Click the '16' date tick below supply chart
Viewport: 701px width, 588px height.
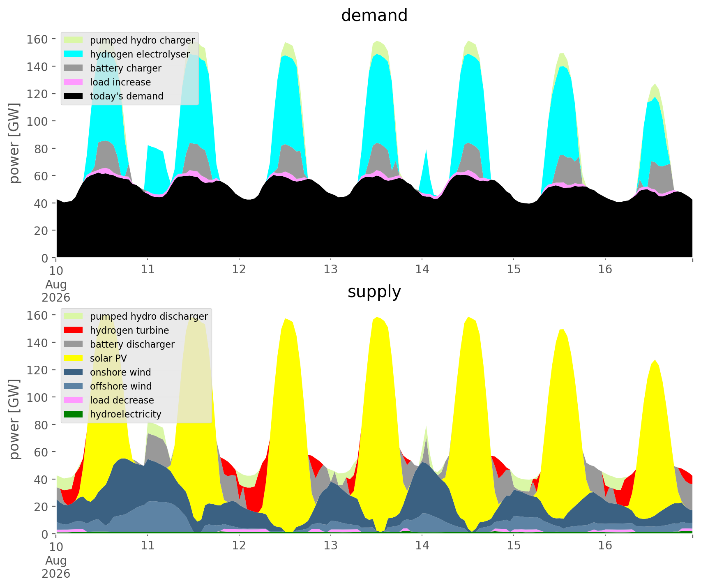(x=605, y=546)
